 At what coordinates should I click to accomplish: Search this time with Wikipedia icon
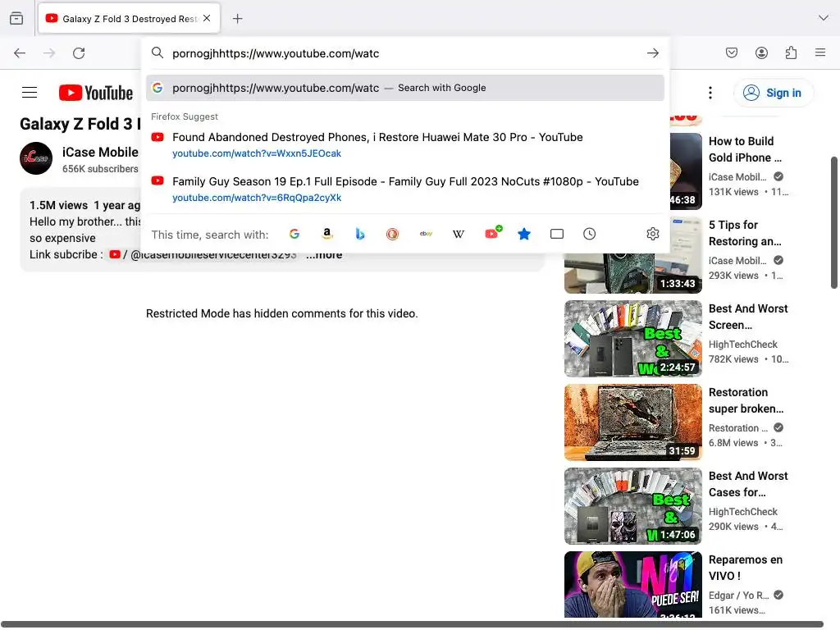[x=459, y=234]
